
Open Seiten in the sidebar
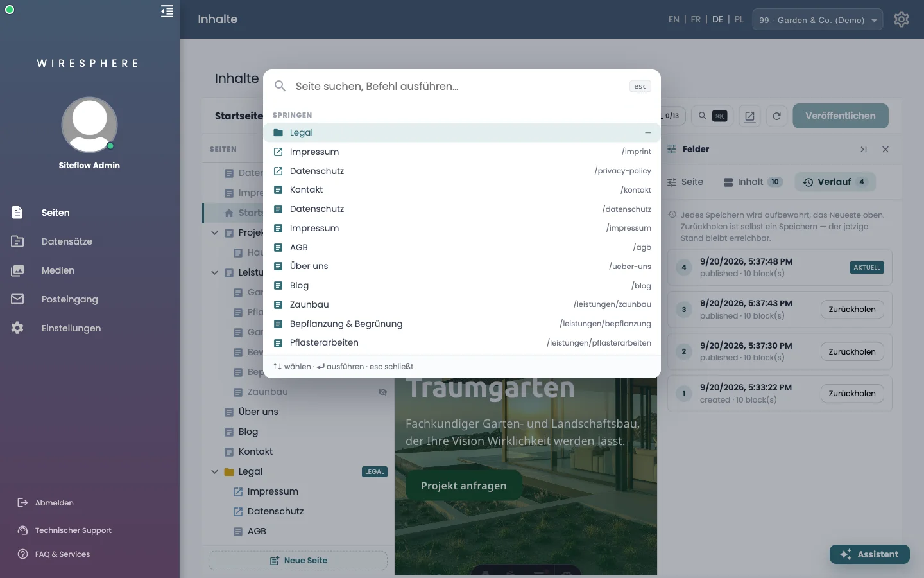pos(56,213)
